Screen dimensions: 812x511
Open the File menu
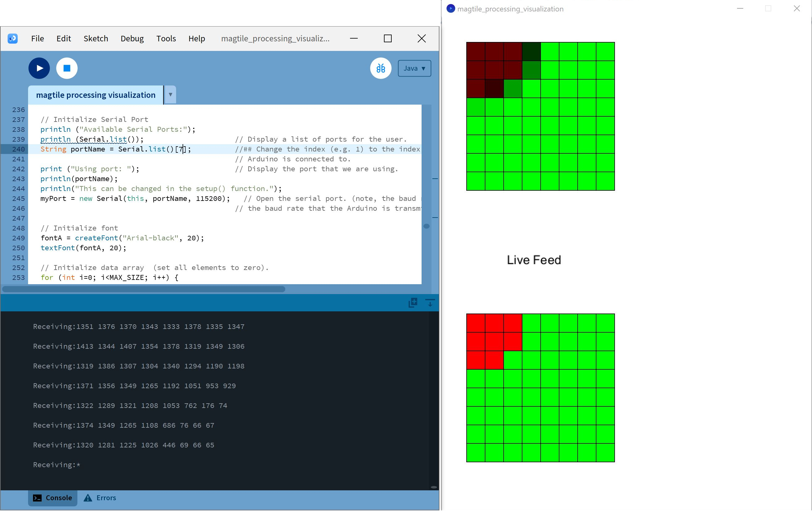tap(37, 39)
